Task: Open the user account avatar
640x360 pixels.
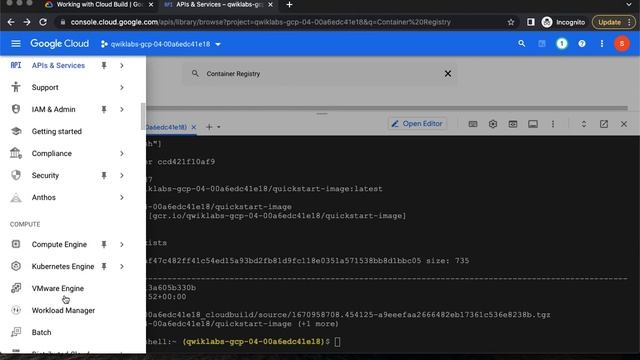Action: click(x=622, y=44)
